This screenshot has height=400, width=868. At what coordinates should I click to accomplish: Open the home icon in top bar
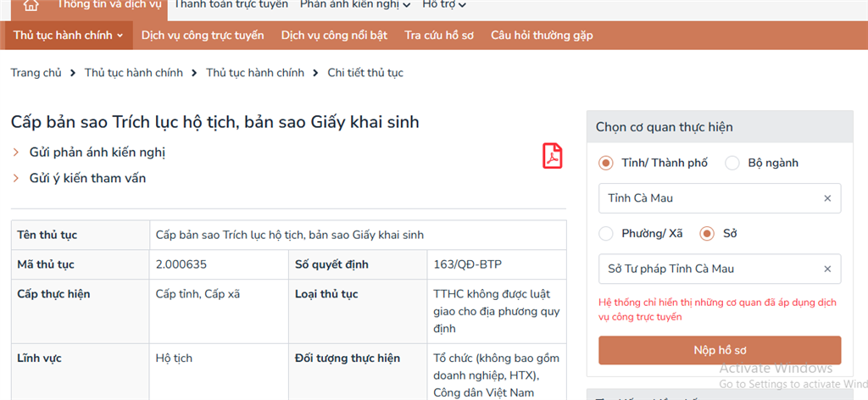(31, 4)
